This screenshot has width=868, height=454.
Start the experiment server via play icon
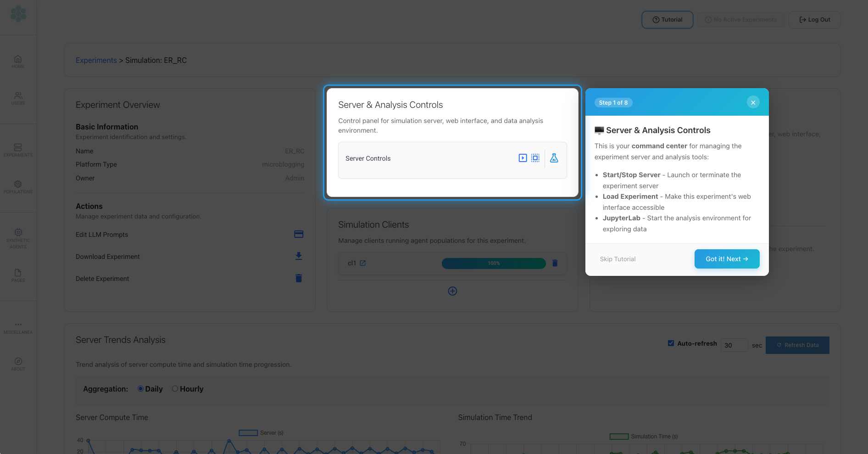[523, 158]
